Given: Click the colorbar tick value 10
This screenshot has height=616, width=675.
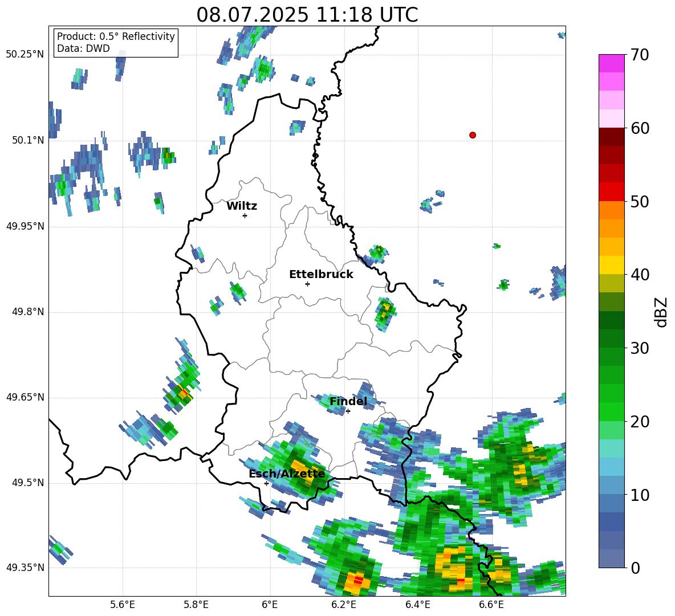Looking at the screenshot, I should click(x=640, y=495).
